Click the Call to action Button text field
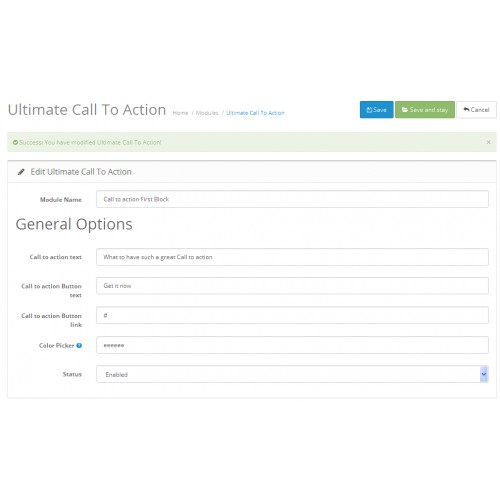The image size is (500, 500). (292, 286)
